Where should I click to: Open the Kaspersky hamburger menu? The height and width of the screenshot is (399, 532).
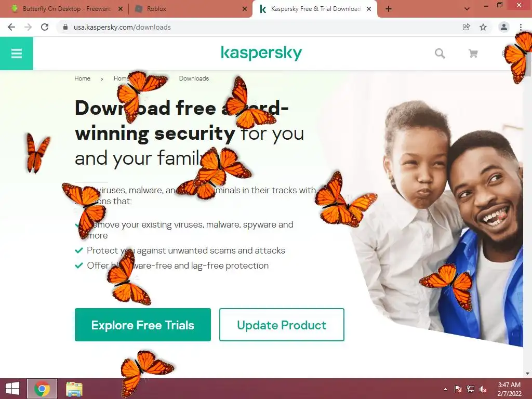coord(16,54)
